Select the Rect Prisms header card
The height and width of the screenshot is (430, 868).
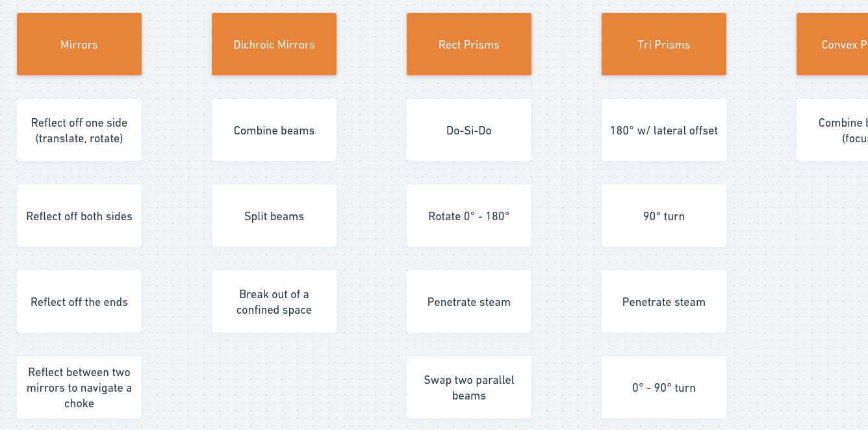(469, 44)
